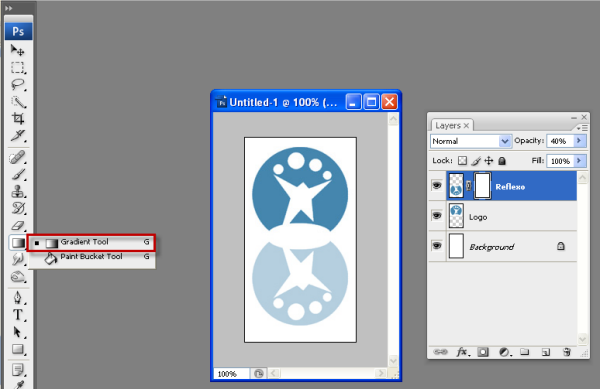Viewport: 600px width, 389px height.
Task: Click document vertical scrollbar up arrow
Action: coord(393,120)
